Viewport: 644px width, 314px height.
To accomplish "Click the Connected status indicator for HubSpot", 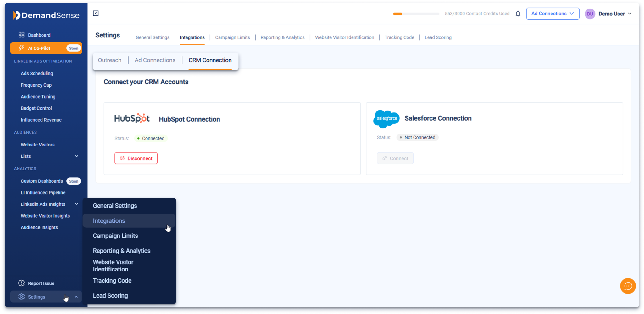I will pyautogui.click(x=151, y=138).
